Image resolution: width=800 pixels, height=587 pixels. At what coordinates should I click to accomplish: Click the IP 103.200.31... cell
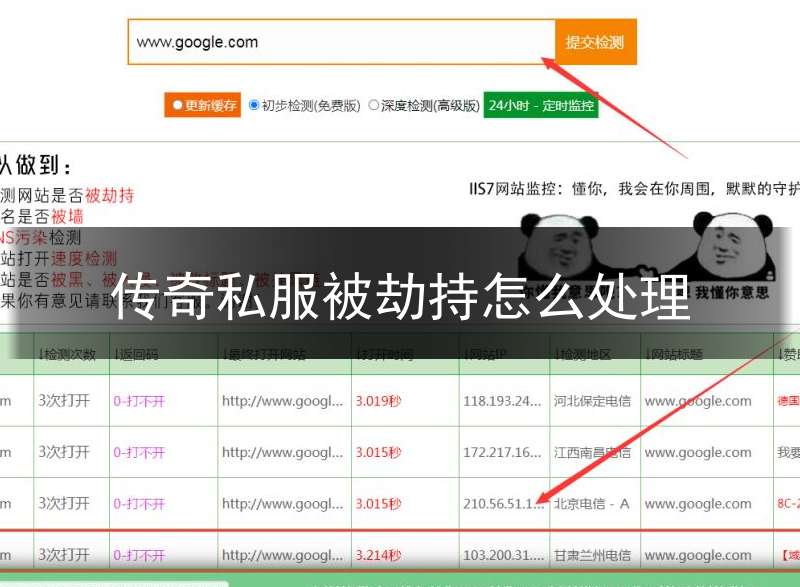coord(503,554)
